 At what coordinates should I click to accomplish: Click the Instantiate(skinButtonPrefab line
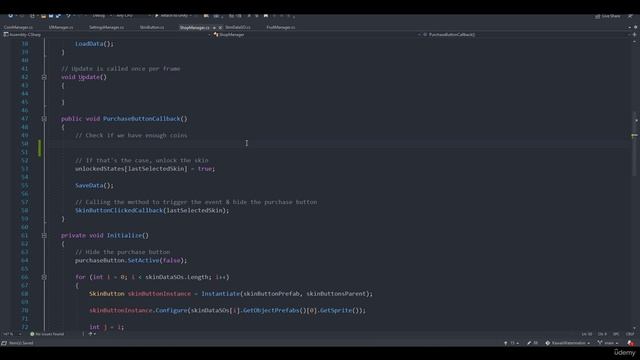tap(231, 293)
